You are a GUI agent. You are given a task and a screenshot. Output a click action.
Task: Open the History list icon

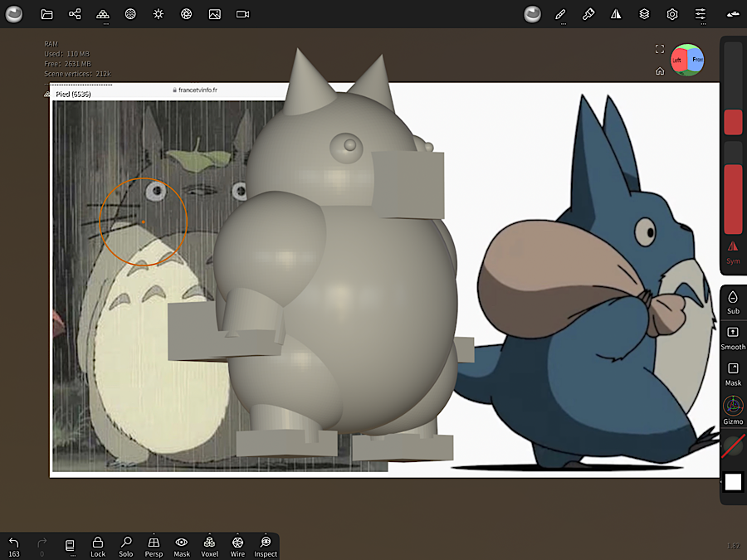click(70, 547)
